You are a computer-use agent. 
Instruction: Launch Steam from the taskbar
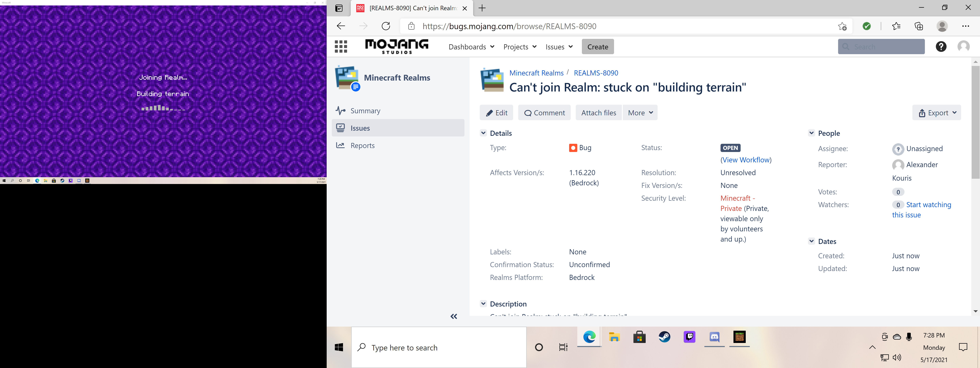664,337
